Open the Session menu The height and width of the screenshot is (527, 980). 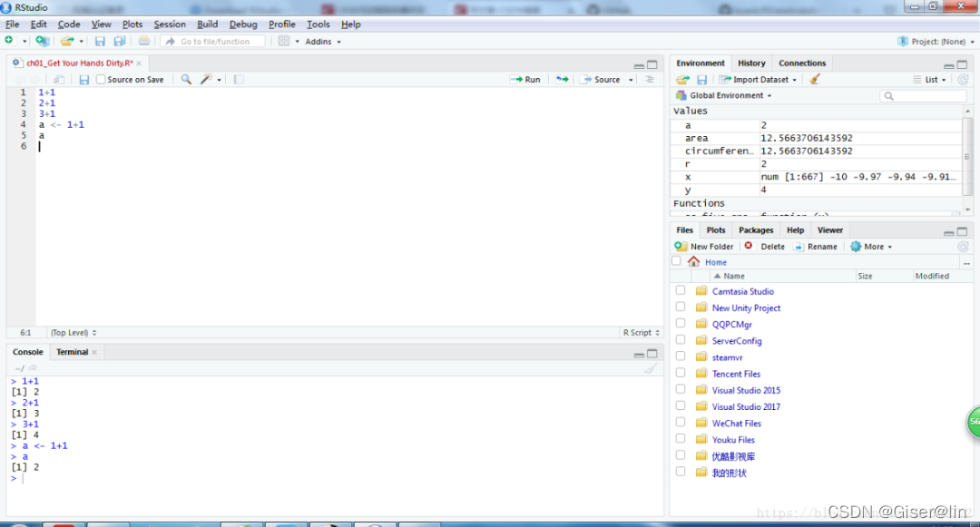(170, 24)
